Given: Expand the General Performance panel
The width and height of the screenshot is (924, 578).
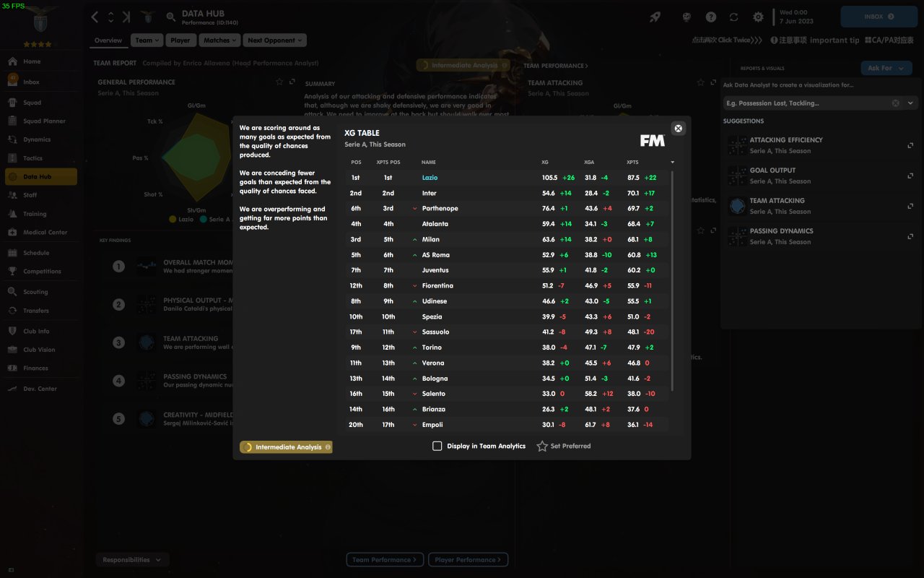Looking at the screenshot, I should click(x=292, y=82).
